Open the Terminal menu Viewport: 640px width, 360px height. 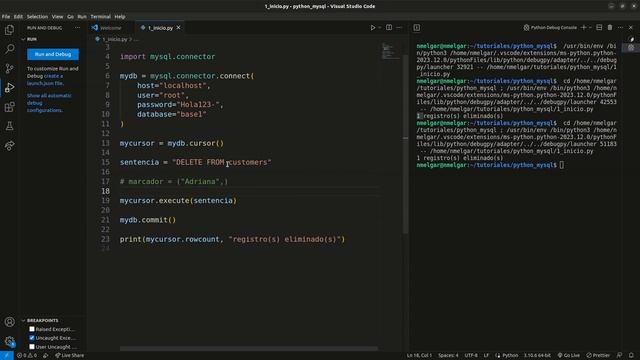[100, 17]
